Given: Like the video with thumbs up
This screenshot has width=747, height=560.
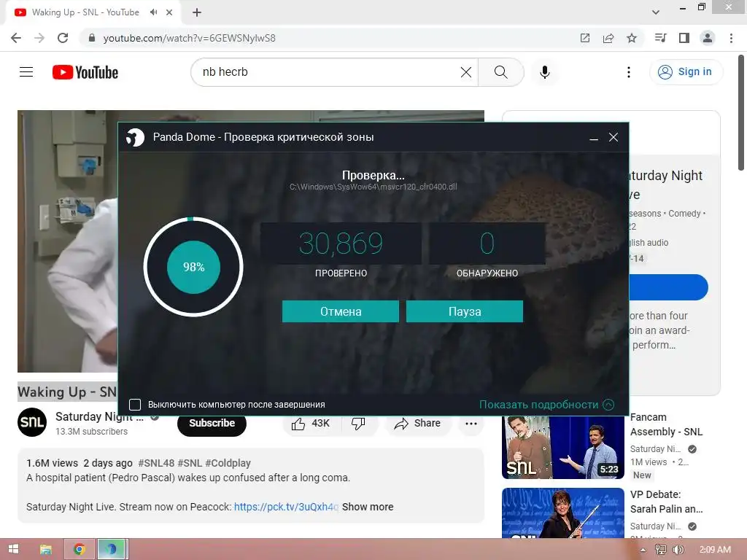Looking at the screenshot, I should pos(311,423).
